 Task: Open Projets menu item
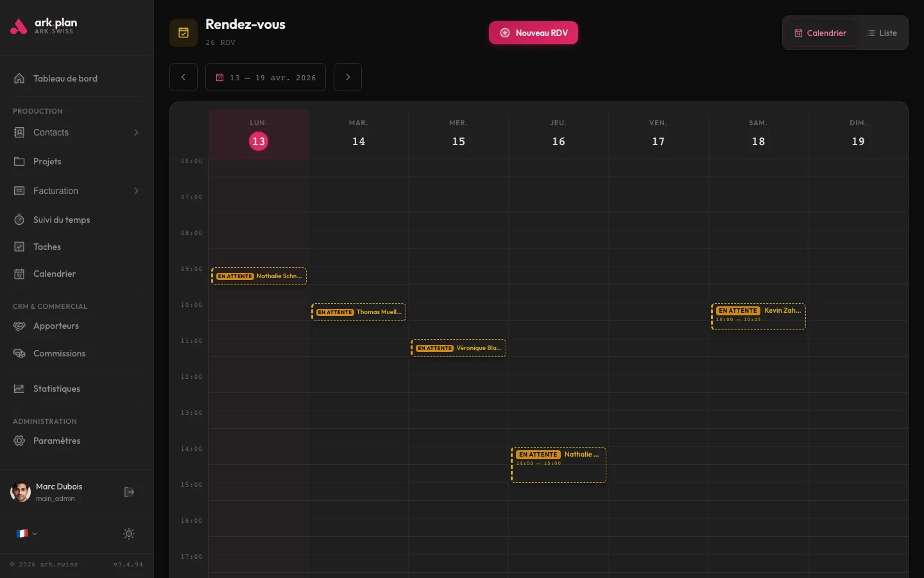click(x=77, y=161)
